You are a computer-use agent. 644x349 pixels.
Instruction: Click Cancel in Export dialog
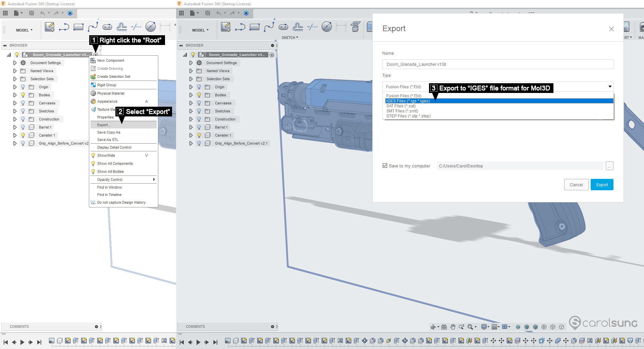[x=576, y=185]
